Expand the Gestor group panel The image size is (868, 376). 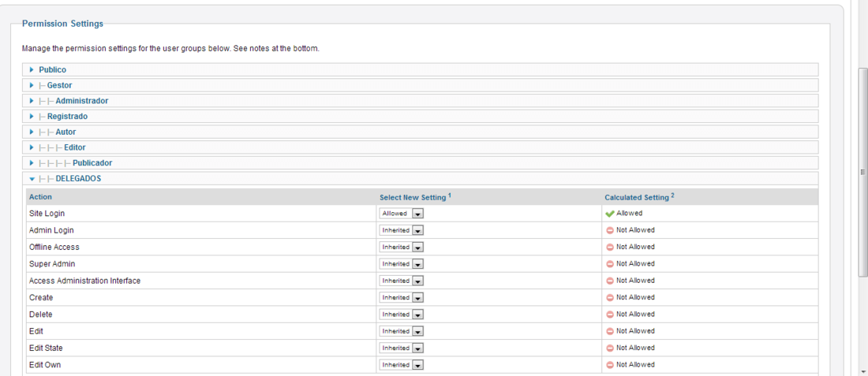tap(420, 86)
